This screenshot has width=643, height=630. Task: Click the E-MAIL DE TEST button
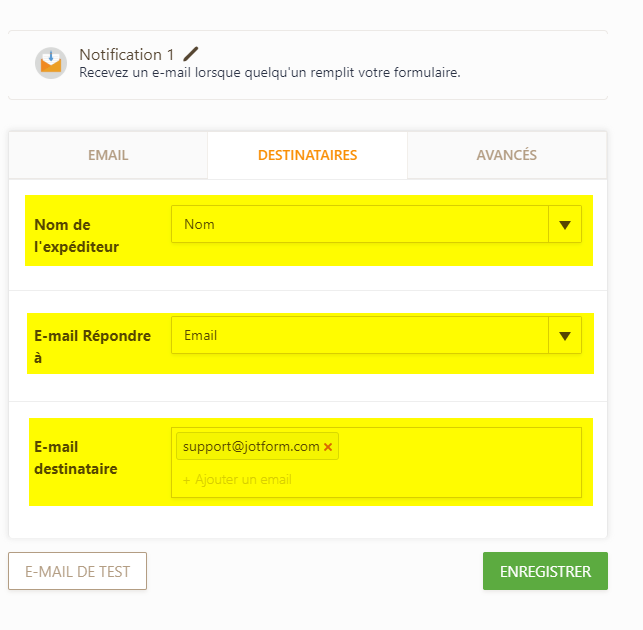(78, 571)
